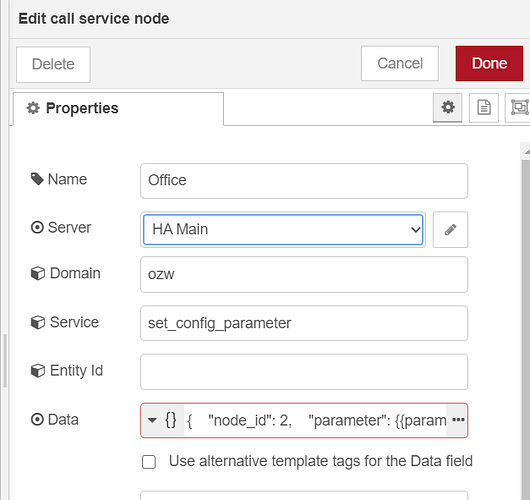Open node settings gear icon
Screen dimensions: 530x500
click(x=448, y=108)
